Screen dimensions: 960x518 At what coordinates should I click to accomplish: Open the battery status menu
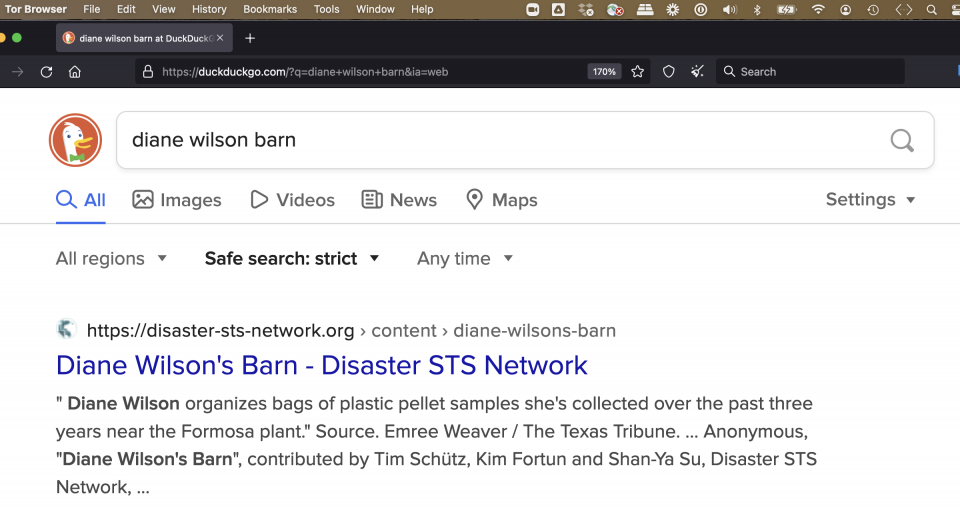(x=786, y=9)
